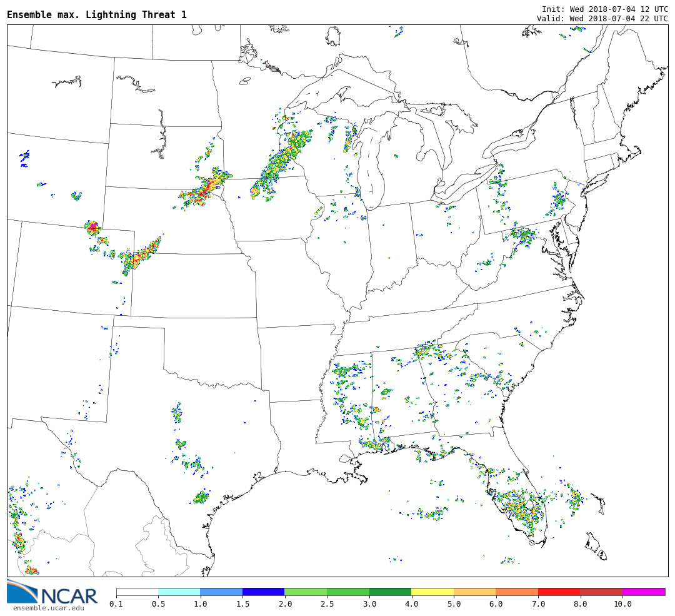Viewport: 675px width, 616px height.
Task: Click the orange 6.0–7.0 legend swatch
Action: [x=516, y=592]
